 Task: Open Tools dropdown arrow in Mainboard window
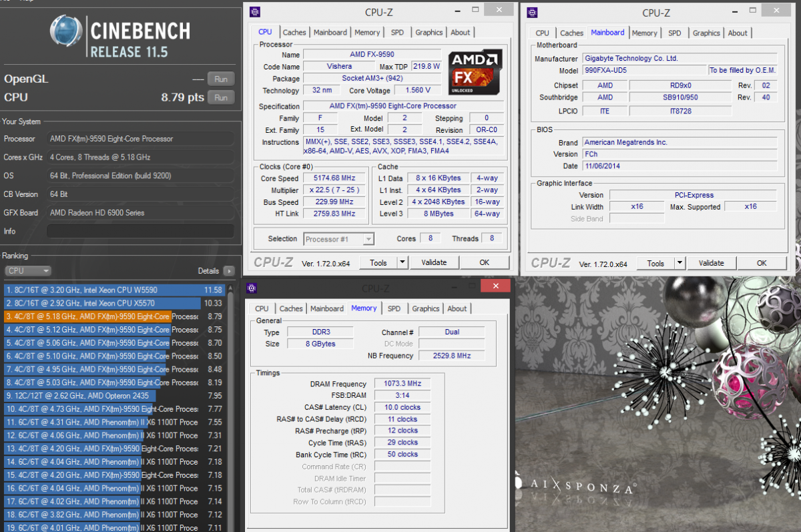680,264
